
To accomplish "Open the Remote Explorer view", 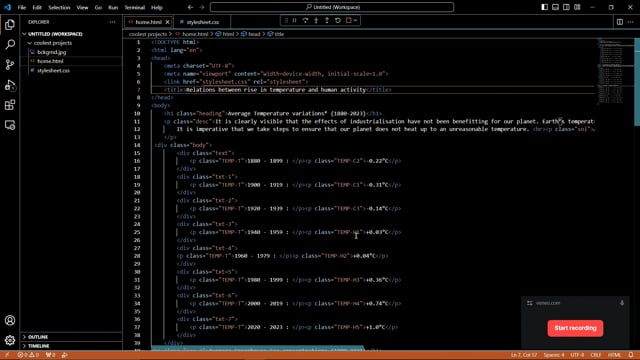I will (x=10, y=125).
